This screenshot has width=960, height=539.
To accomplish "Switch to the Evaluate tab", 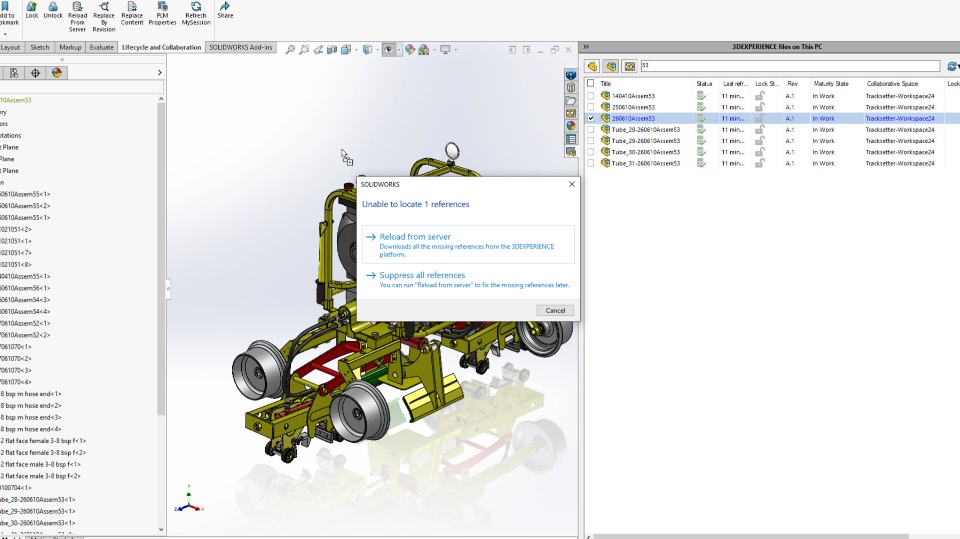I will pos(101,47).
